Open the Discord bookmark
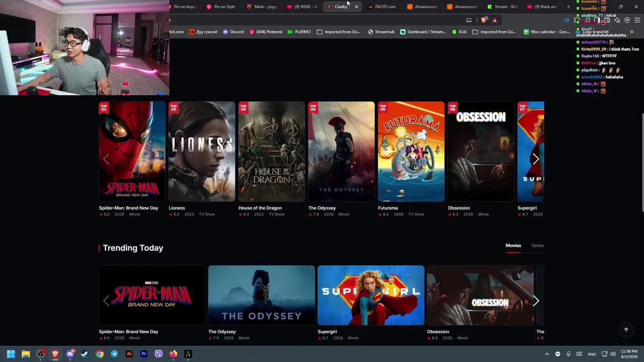Viewport: 644px width, 362px height. (233, 32)
